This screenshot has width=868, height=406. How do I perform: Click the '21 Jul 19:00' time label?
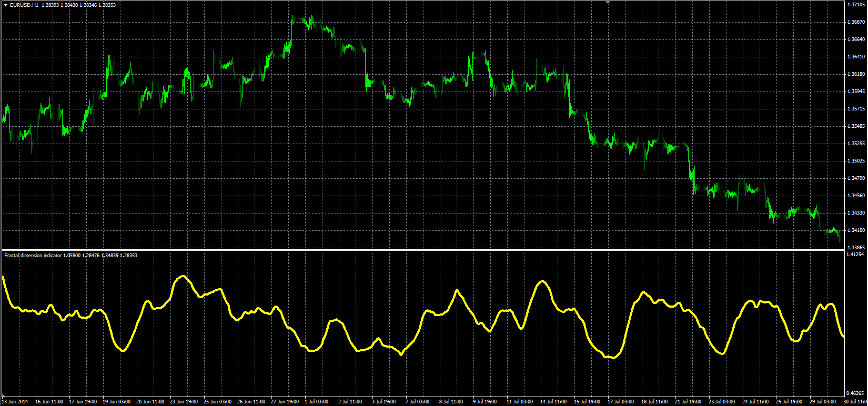point(689,402)
